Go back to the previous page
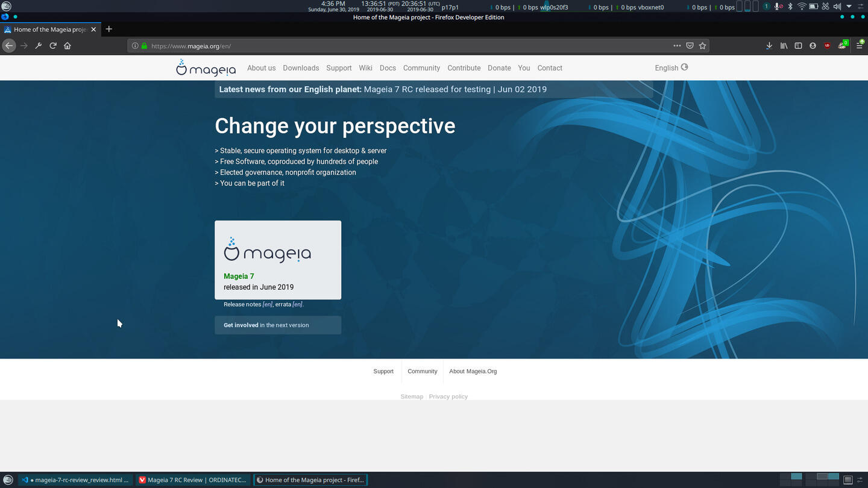Image resolution: width=868 pixels, height=488 pixels. click(9, 46)
